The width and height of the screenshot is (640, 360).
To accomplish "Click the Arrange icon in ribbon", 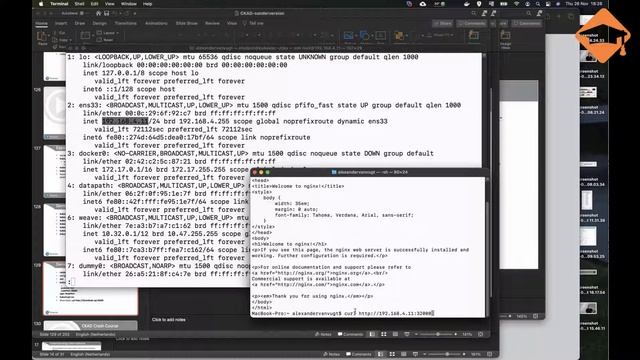I will (399, 37).
